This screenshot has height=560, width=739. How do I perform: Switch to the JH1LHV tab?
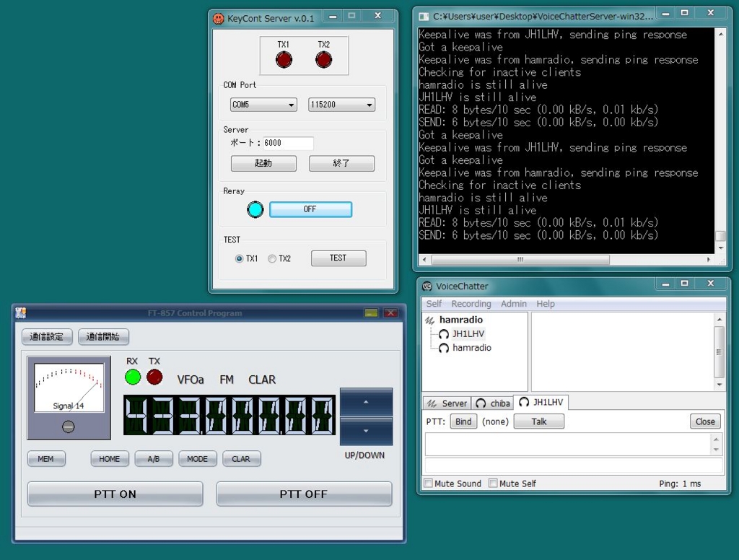pyautogui.click(x=541, y=402)
